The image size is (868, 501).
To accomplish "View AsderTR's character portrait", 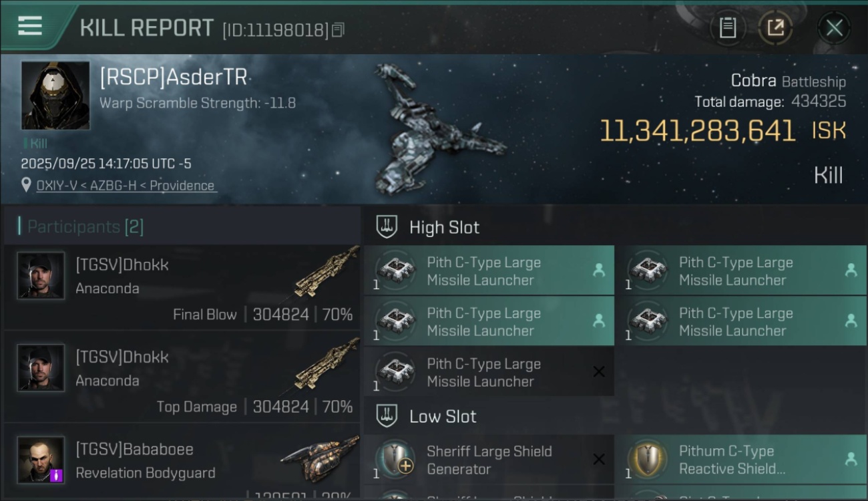I will (x=55, y=96).
